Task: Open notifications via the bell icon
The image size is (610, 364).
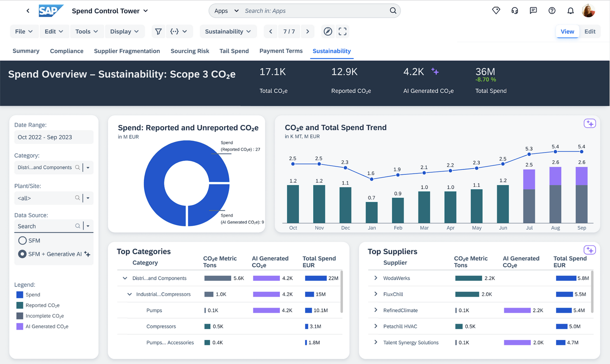Action: coord(570,11)
